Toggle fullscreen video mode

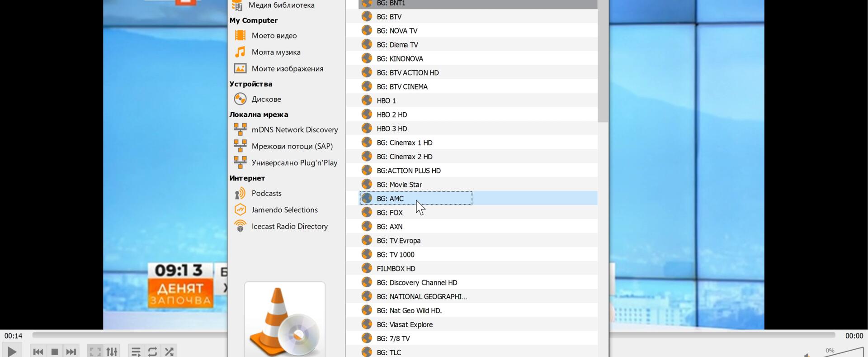pos(95,352)
